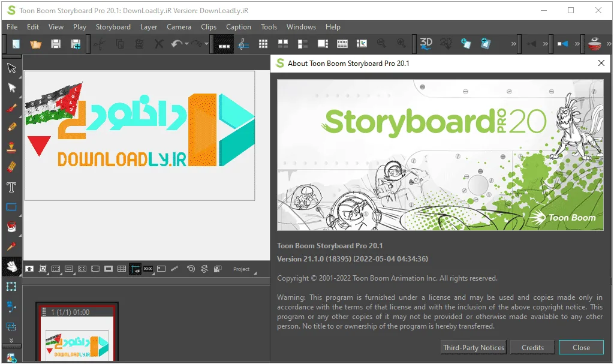The image size is (614, 364).
Task: Toggle the 00:00 timecode overlay icon
Action: (x=148, y=269)
